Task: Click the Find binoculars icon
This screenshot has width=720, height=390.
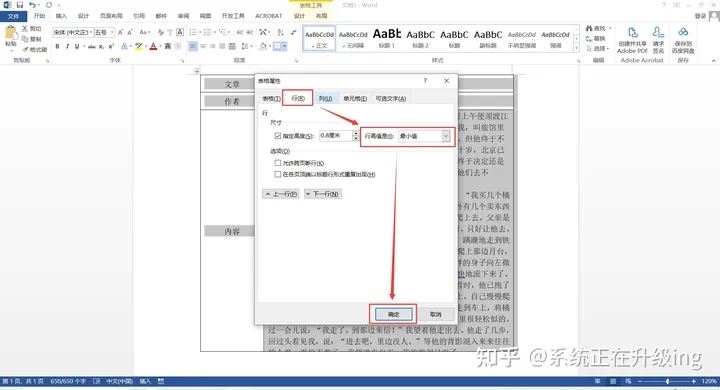Action: (589, 28)
